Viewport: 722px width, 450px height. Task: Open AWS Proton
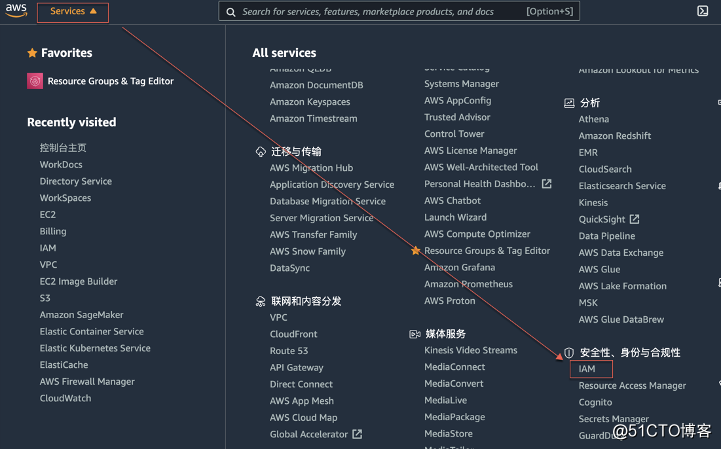pos(449,301)
